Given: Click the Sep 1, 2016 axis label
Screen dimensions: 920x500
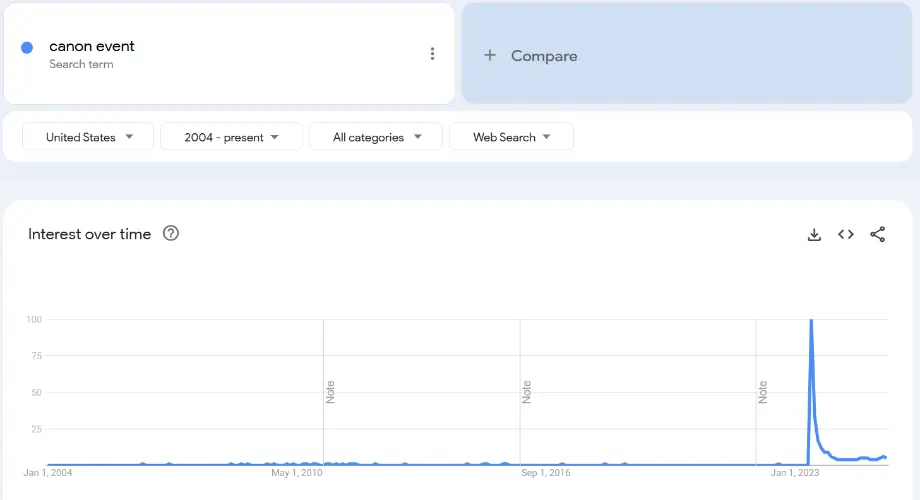Looking at the screenshot, I should pos(545,472).
